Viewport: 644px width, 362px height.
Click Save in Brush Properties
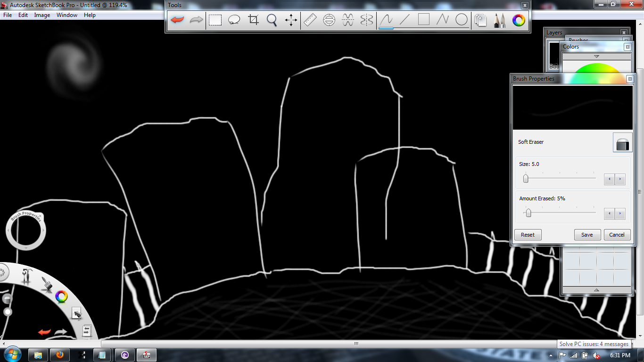[x=587, y=235]
